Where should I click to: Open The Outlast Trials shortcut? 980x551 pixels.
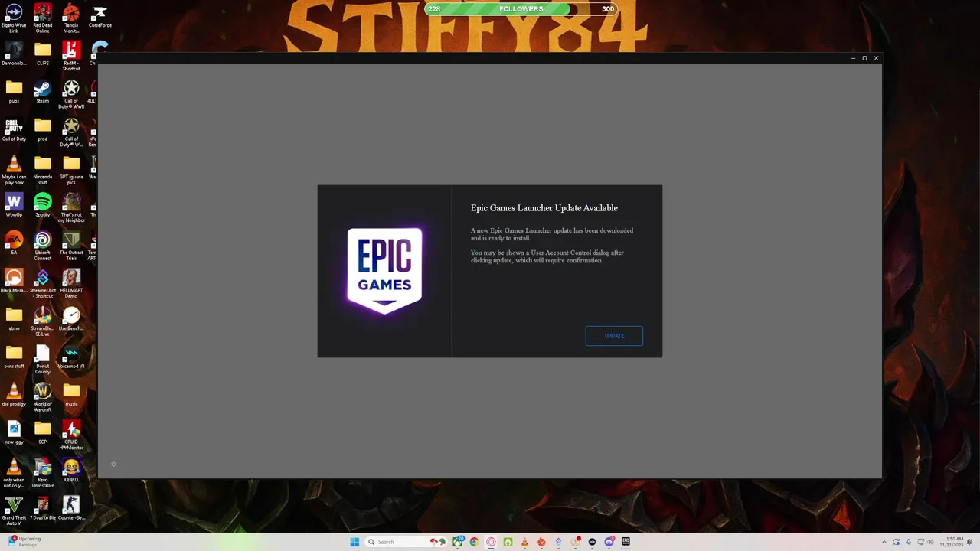point(71,245)
